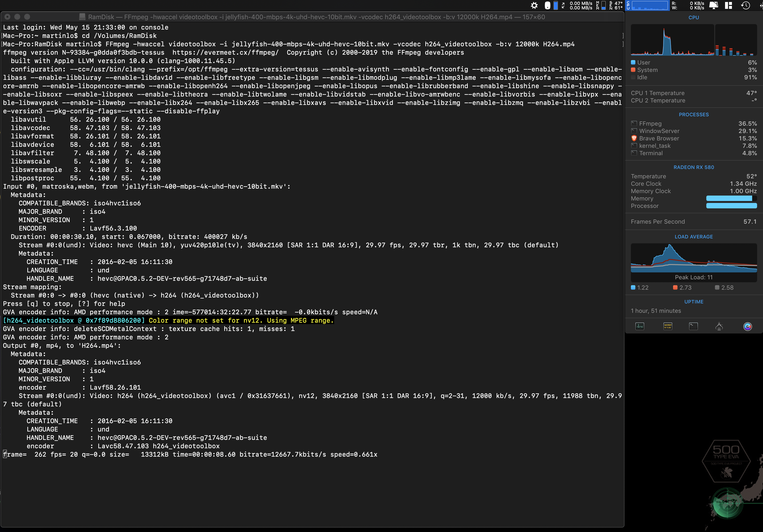763x532 pixels.
Task: Click the 'cd /Volumes/RamDisk' command line
Action: coord(119,36)
